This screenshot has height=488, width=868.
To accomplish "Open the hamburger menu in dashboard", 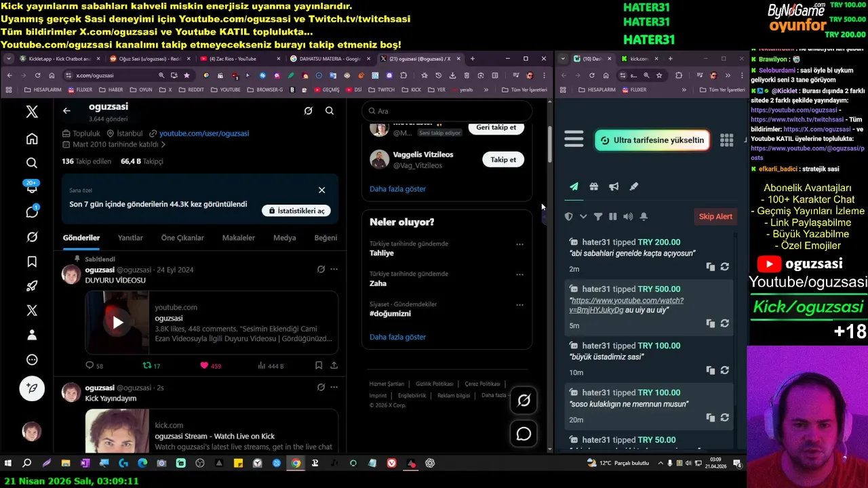I will [x=574, y=140].
